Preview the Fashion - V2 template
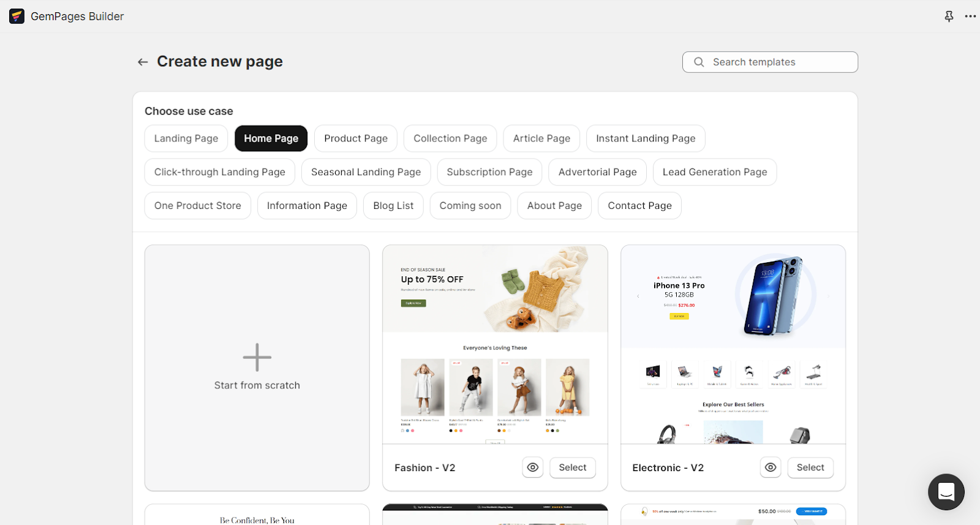 pyautogui.click(x=532, y=467)
